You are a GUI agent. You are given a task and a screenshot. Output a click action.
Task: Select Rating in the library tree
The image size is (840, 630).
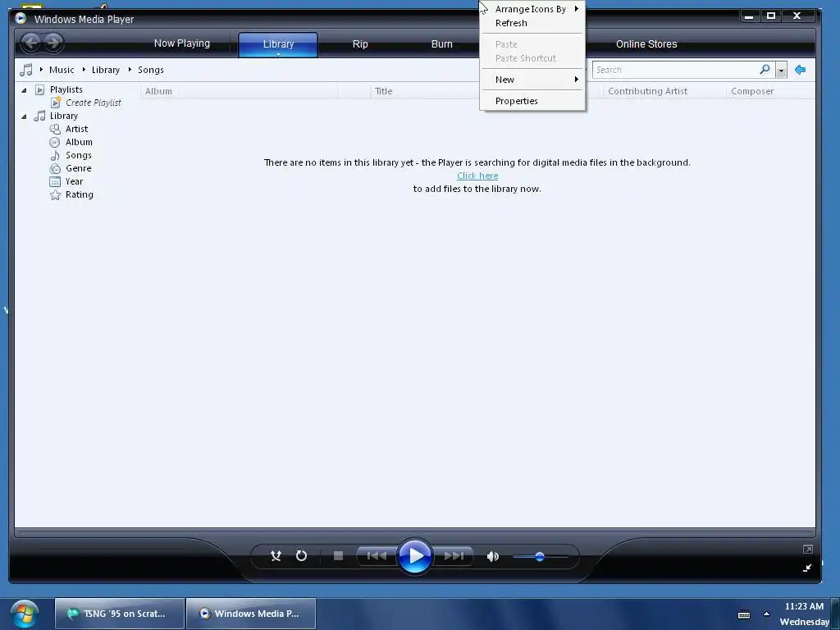(x=80, y=194)
